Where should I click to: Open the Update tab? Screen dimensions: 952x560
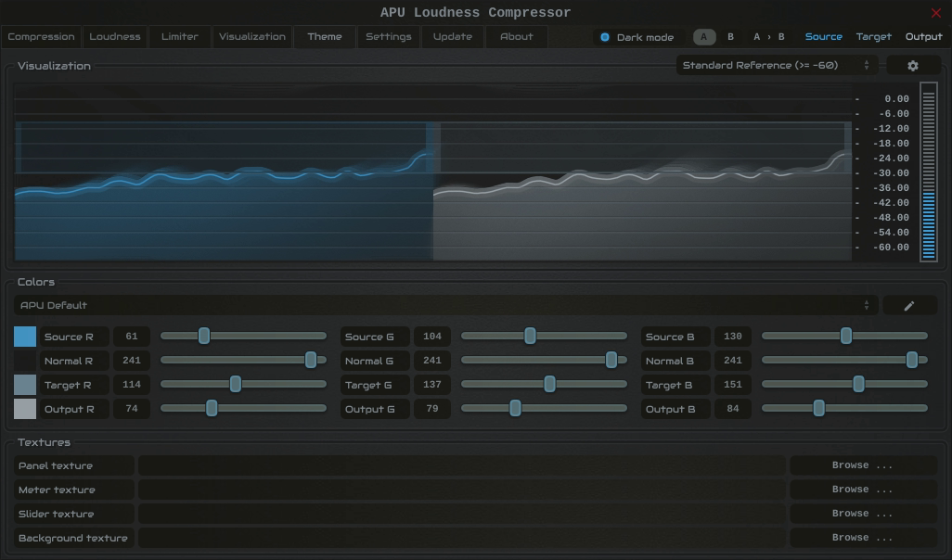tap(452, 37)
